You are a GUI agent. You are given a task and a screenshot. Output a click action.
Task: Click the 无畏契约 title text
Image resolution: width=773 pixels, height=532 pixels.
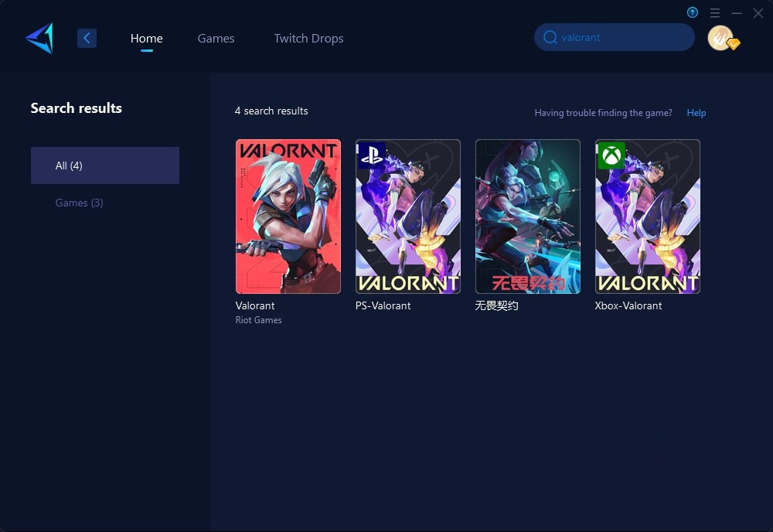point(496,305)
